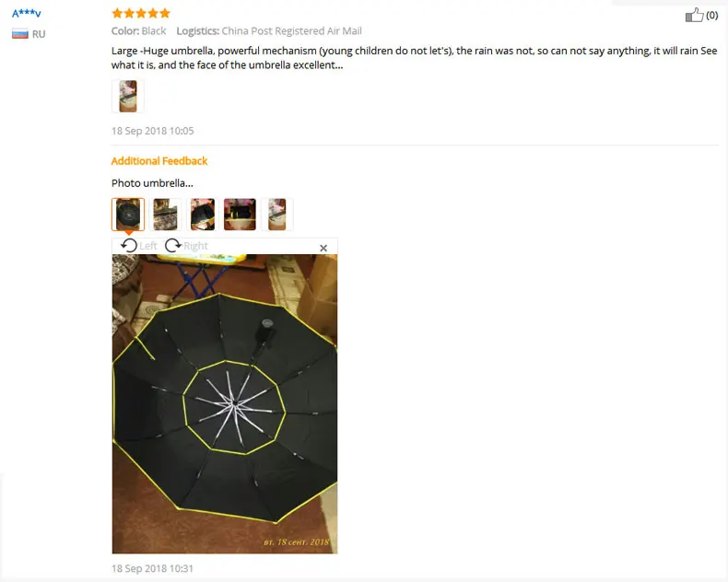Select the fifth additional feedback thumbnail
The image size is (728, 582).
(x=277, y=215)
